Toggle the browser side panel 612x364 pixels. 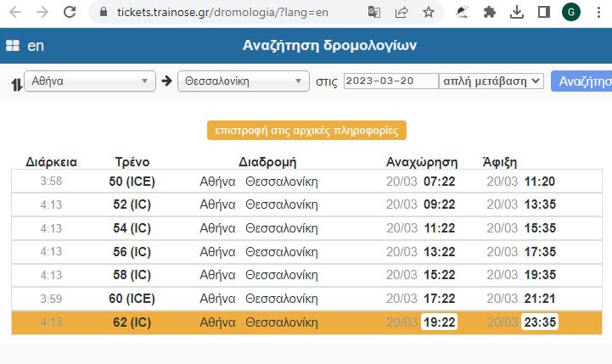tap(544, 13)
